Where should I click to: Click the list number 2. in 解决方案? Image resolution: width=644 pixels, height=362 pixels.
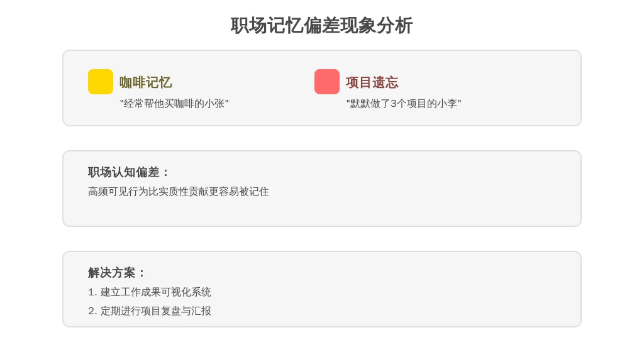click(x=92, y=311)
